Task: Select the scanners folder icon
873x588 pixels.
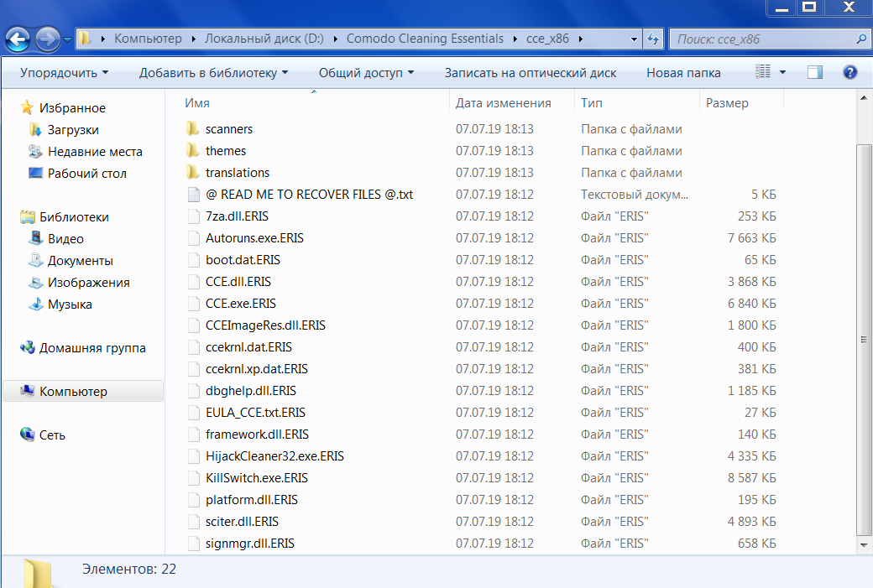Action: click(192, 129)
